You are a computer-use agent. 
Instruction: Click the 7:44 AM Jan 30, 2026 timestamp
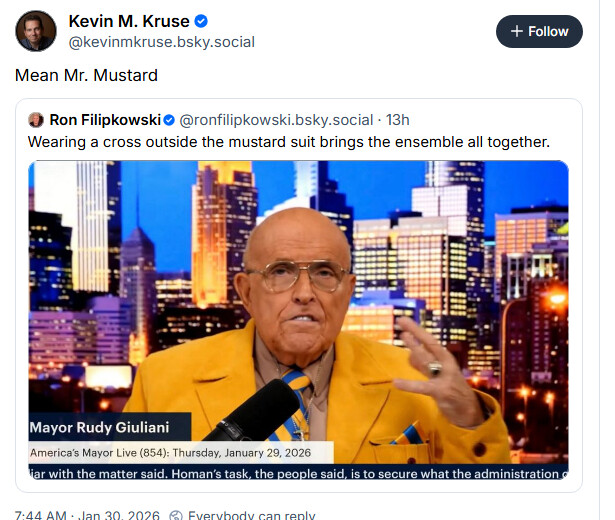[x=87, y=515]
